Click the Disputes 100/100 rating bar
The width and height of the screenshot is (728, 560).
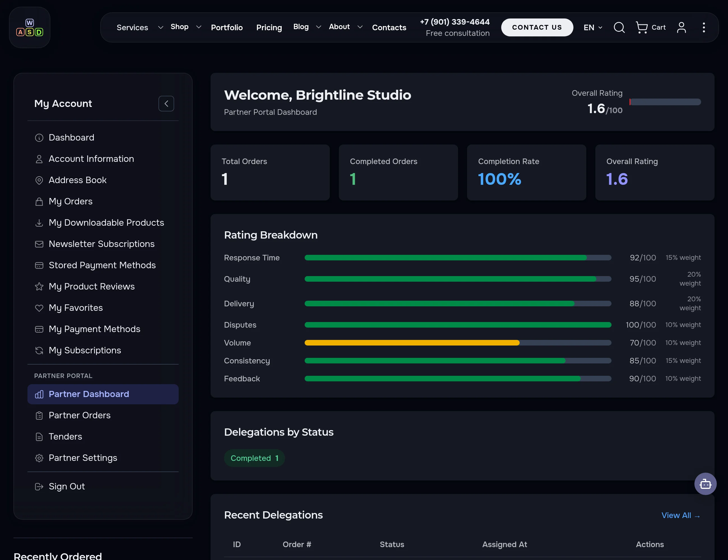coord(458,325)
